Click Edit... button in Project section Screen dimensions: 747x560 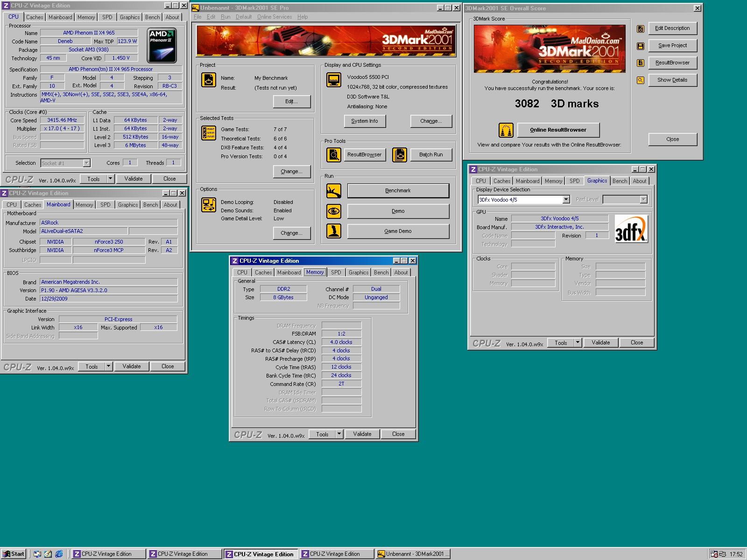[292, 101]
